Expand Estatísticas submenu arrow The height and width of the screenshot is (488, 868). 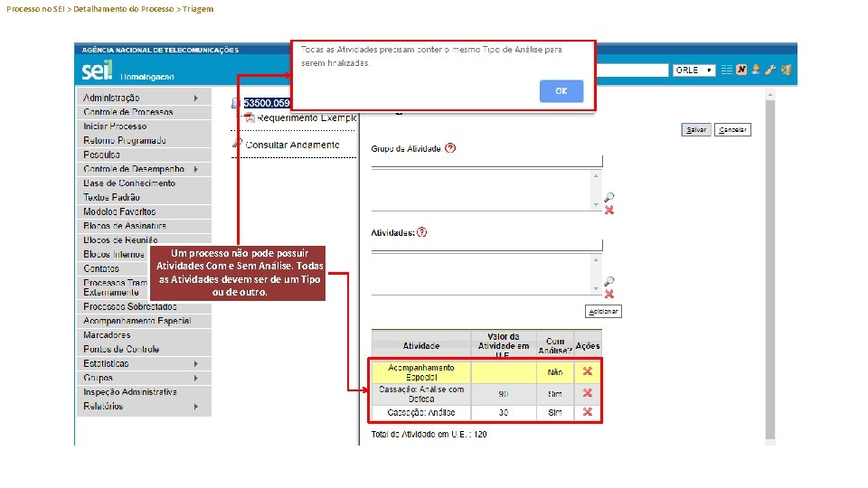click(x=196, y=364)
